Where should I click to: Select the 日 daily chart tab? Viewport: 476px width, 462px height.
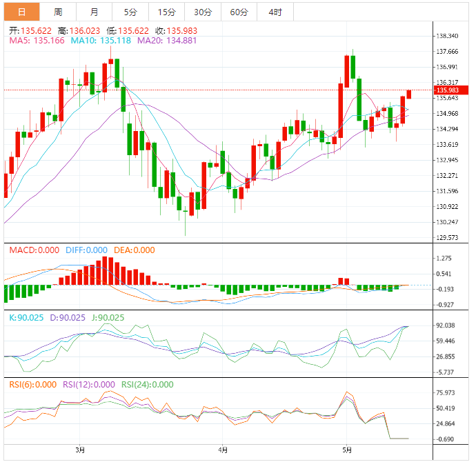21,12
